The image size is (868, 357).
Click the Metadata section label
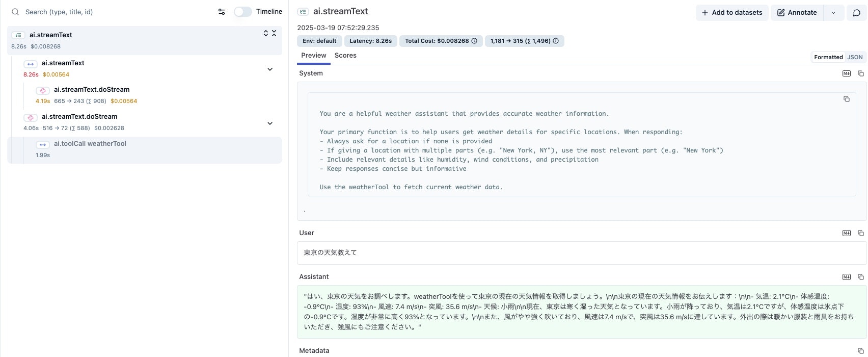314,351
